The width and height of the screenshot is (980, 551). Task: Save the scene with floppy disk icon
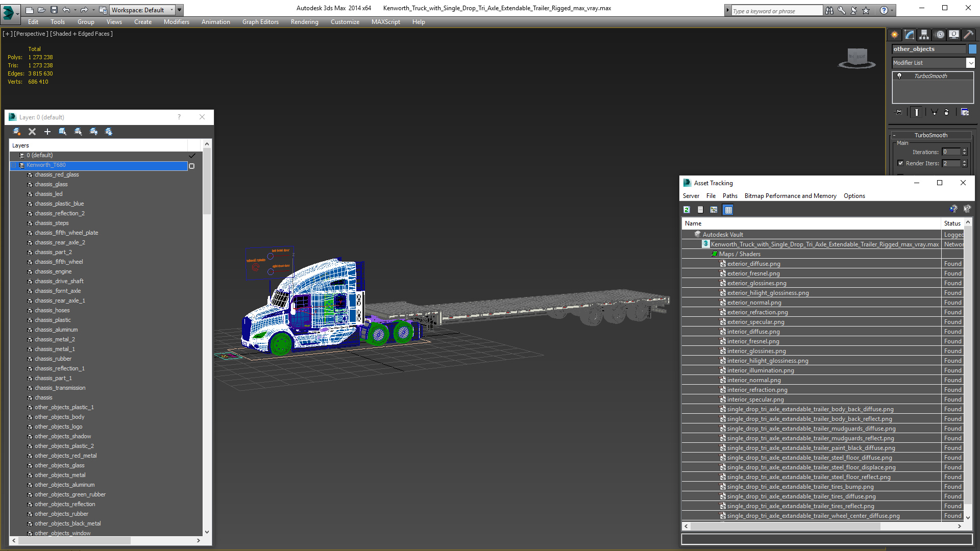pos(54,10)
